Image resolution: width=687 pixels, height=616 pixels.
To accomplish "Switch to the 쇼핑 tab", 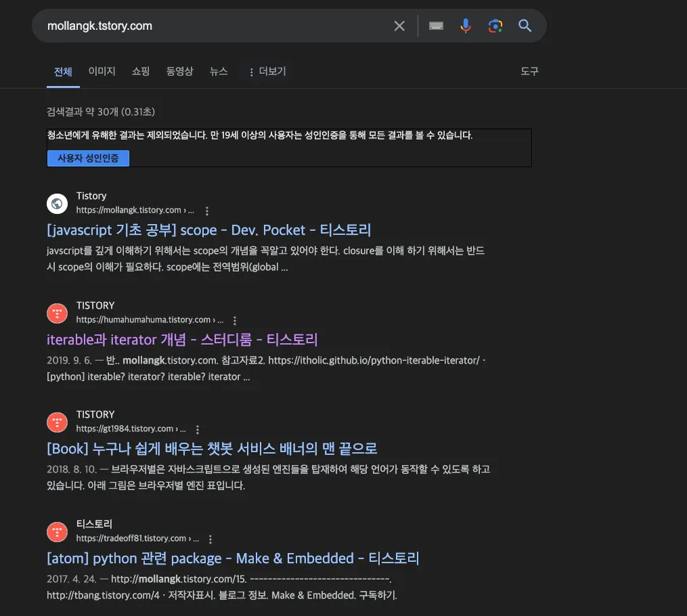I will point(141,71).
